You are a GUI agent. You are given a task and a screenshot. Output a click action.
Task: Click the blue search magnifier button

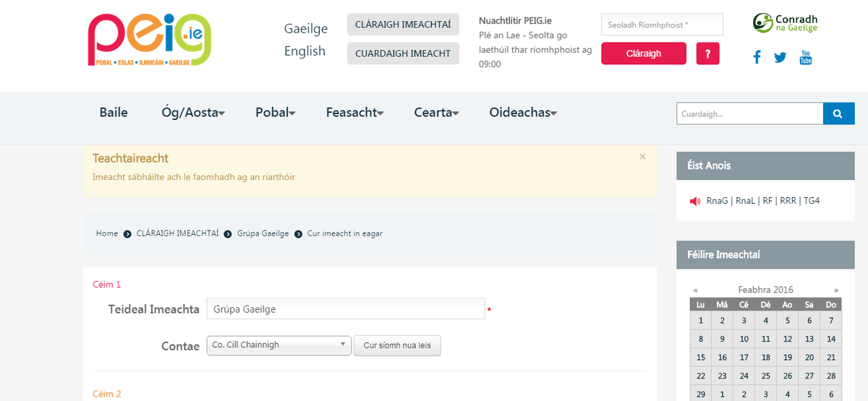pos(839,113)
